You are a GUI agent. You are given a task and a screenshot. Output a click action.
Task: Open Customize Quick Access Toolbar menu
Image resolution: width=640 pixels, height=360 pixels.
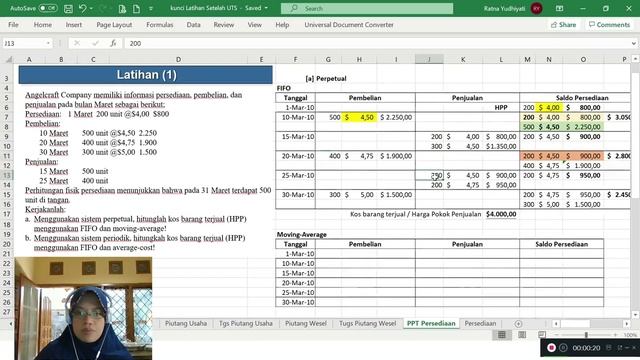coord(151,9)
